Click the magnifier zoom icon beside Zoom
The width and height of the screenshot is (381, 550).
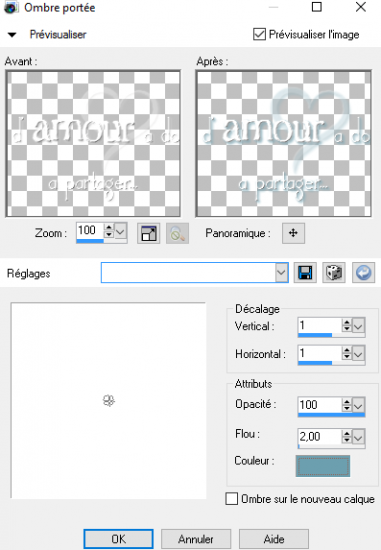tap(177, 234)
